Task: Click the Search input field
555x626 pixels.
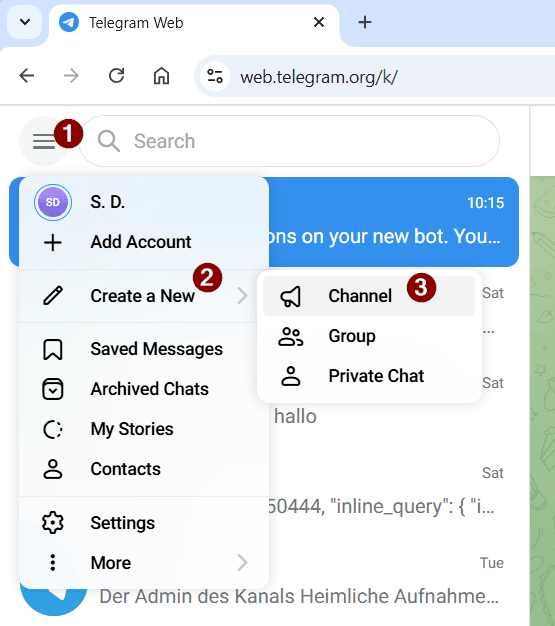Action: tap(289, 141)
